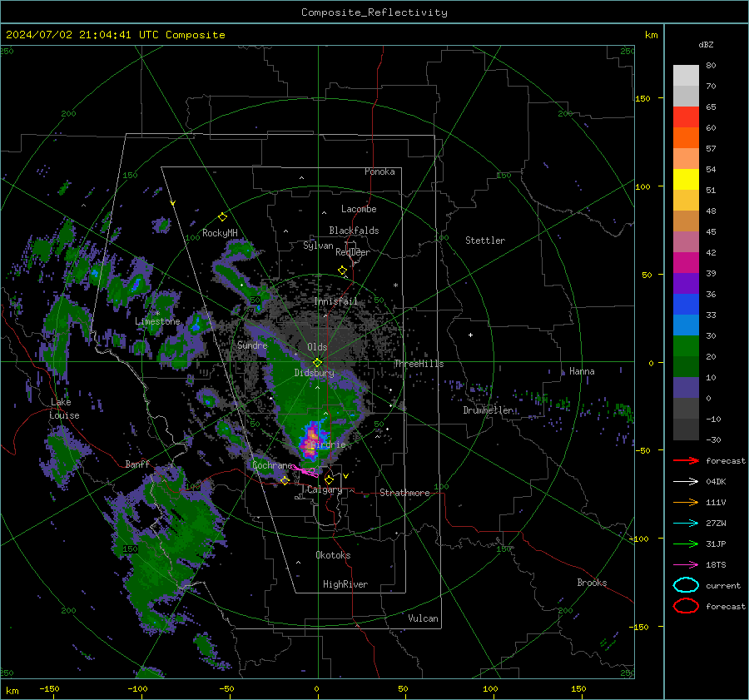Click the Lake Louise label

[64, 409]
